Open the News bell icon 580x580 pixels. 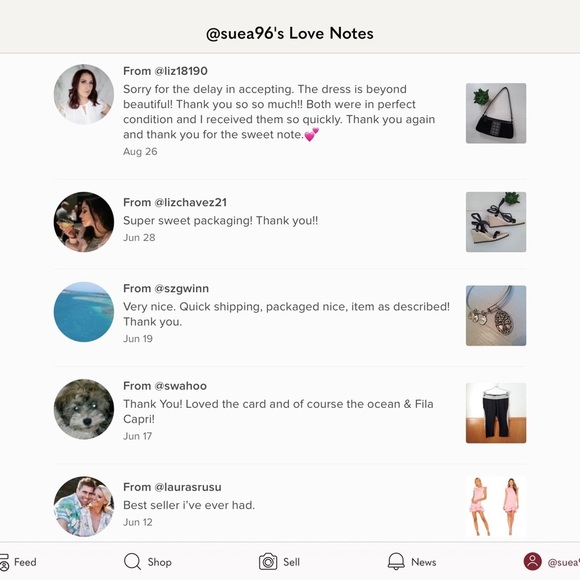[396, 562]
